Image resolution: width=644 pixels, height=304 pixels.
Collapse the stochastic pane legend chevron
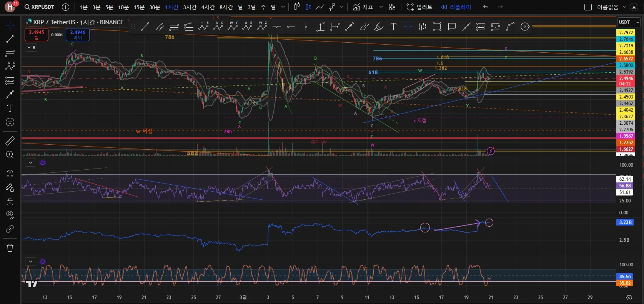30,262
